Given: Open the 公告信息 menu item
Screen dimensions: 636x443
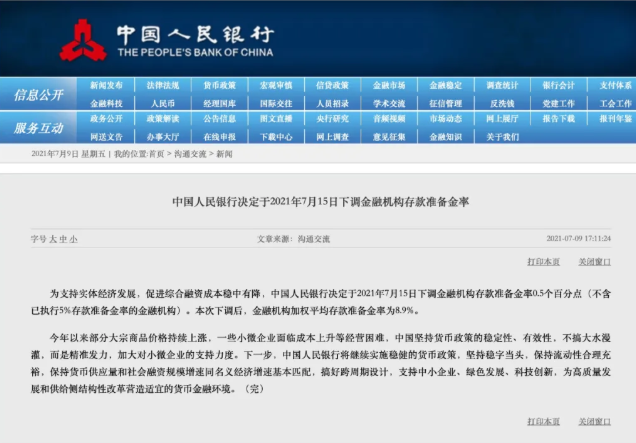Looking at the screenshot, I should (x=219, y=119).
